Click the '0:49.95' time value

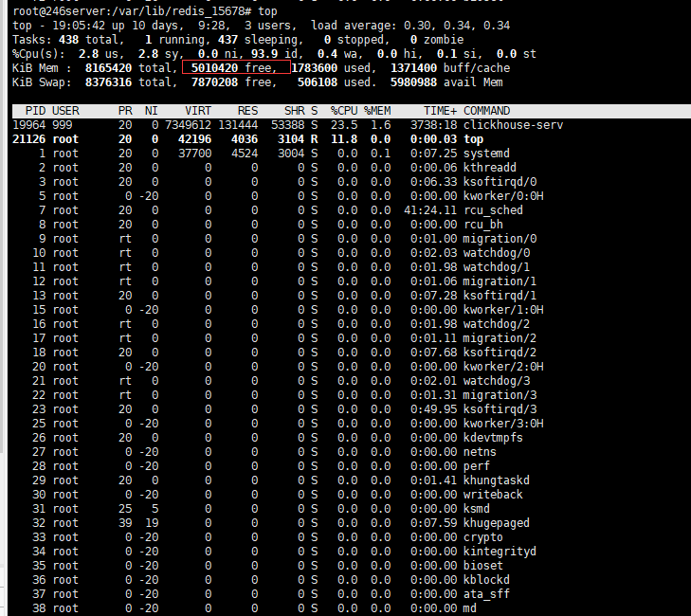click(433, 409)
